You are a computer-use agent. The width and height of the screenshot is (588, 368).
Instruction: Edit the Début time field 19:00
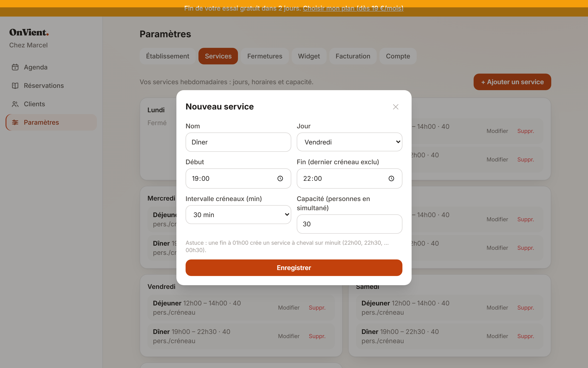(238, 179)
